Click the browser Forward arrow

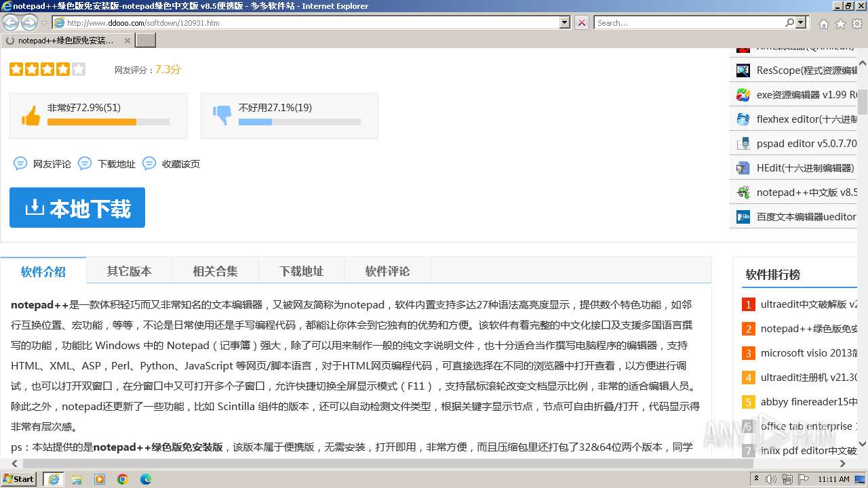coord(29,22)
